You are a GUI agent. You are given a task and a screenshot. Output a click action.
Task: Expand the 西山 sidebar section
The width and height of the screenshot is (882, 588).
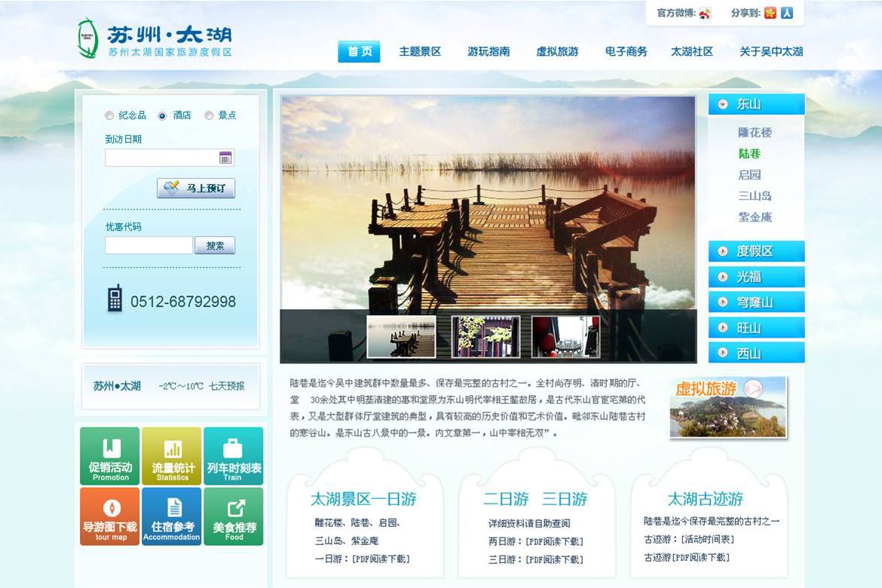coord(756,353)
